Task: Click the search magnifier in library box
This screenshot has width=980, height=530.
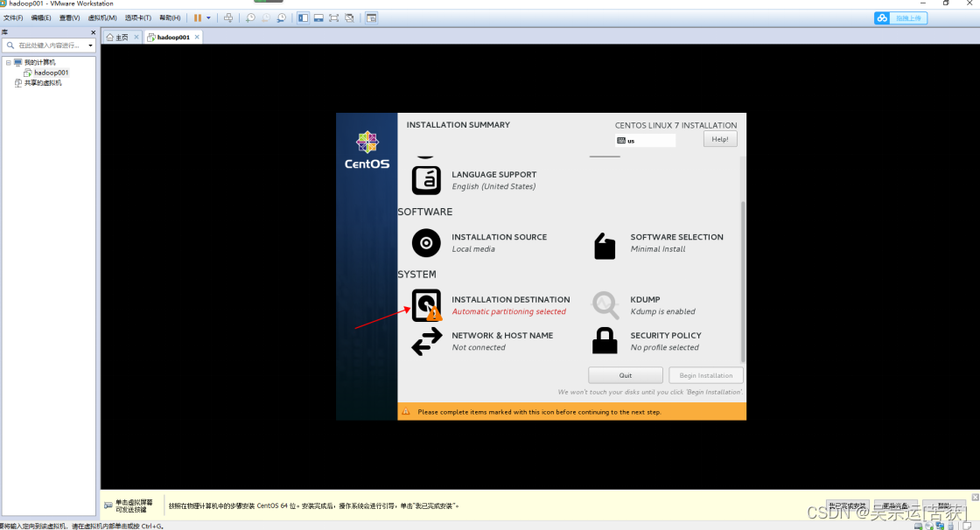Action: pyautogui.click(x=10, y=45)
